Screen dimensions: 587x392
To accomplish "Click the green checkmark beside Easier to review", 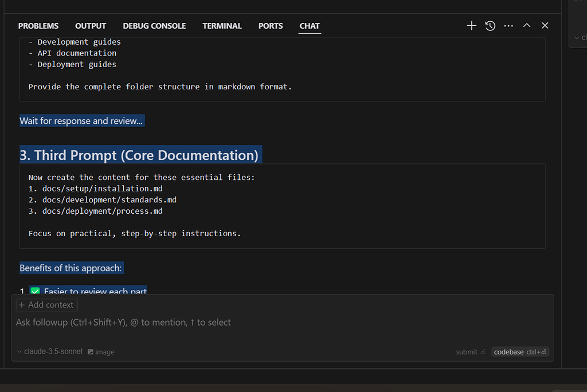I will [x=34, y=291].
